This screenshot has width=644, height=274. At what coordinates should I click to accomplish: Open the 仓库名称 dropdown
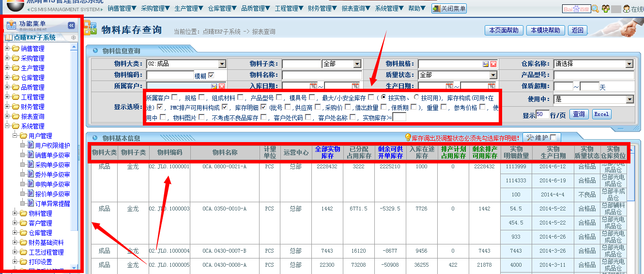629,64
